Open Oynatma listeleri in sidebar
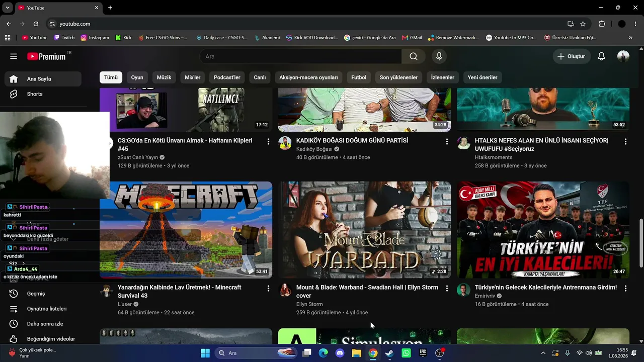The image size is (644, 362). pos(43,309)
